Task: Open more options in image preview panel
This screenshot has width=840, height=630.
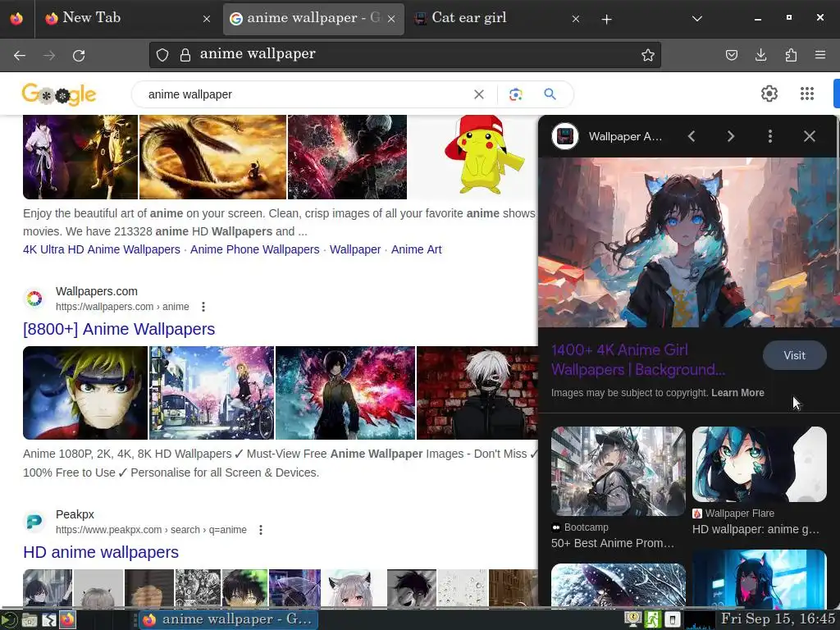Action: coord(769,136)
